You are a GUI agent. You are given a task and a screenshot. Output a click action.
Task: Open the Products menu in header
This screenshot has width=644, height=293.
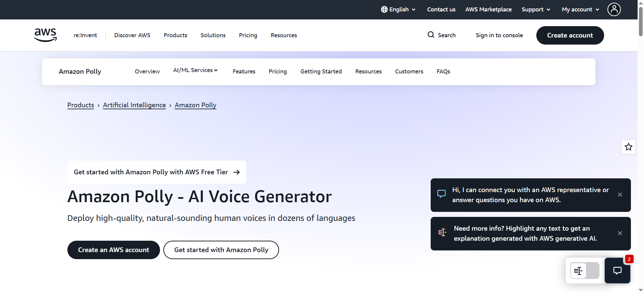click(x=175, y=35)
